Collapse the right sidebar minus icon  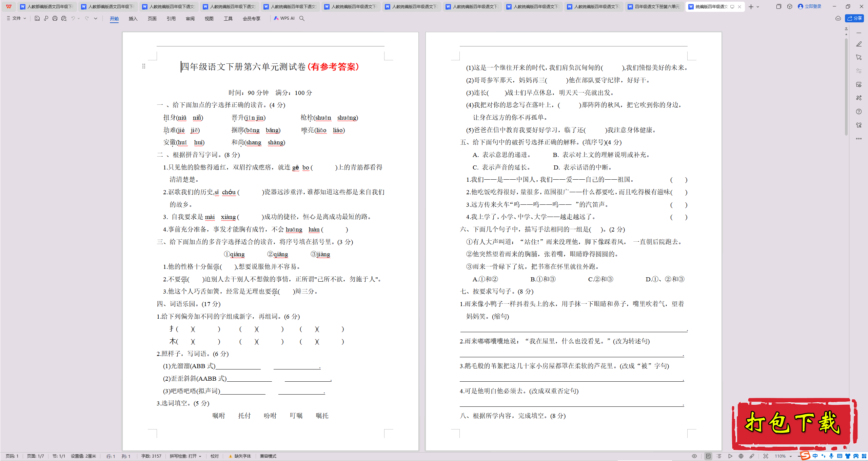click(x=859, y=33)
